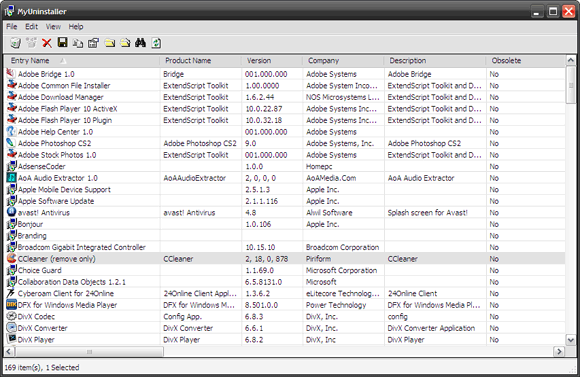Click the Bonjour entry icon
Viewport: 580px width, 377px height.
point(11,224)
